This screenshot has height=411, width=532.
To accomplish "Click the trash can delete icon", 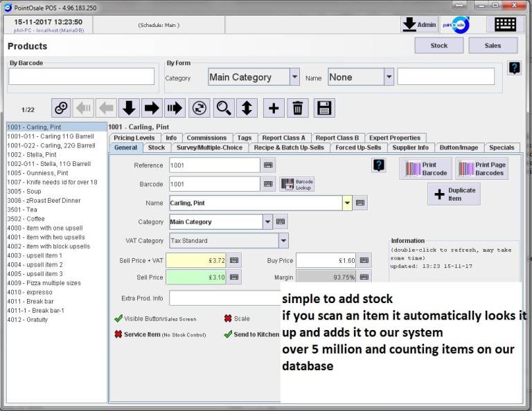I will tap(297, 108).
